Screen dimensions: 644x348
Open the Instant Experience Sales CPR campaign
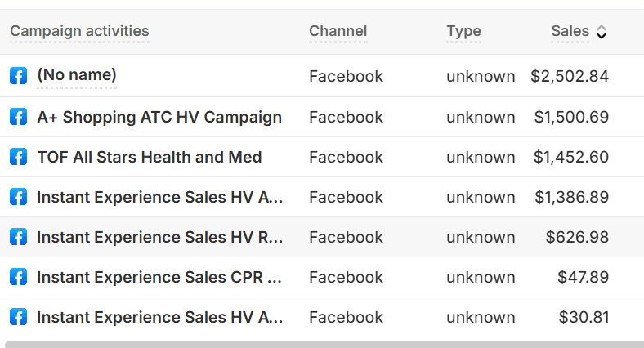(159, 277)
